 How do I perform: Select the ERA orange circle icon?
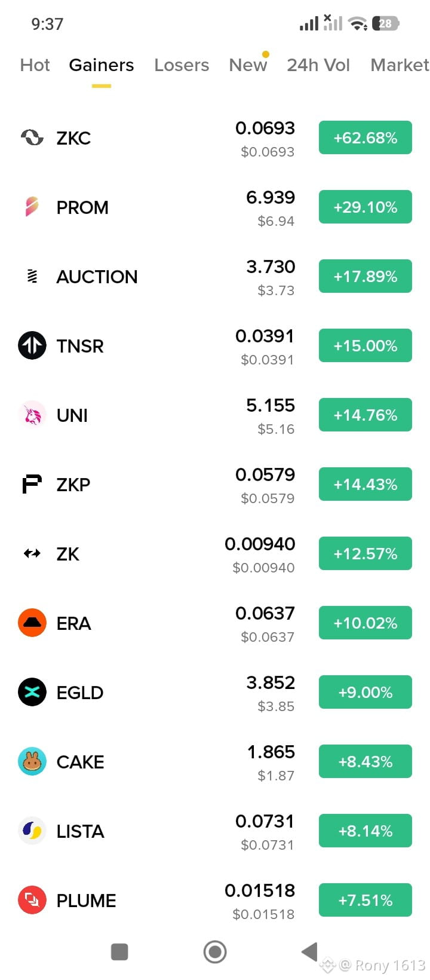[x=32, y=623]
